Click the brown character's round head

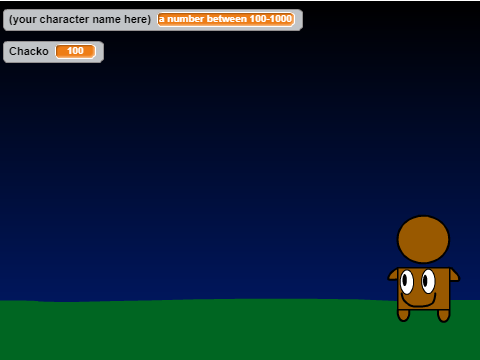click(x=423, y=239)
